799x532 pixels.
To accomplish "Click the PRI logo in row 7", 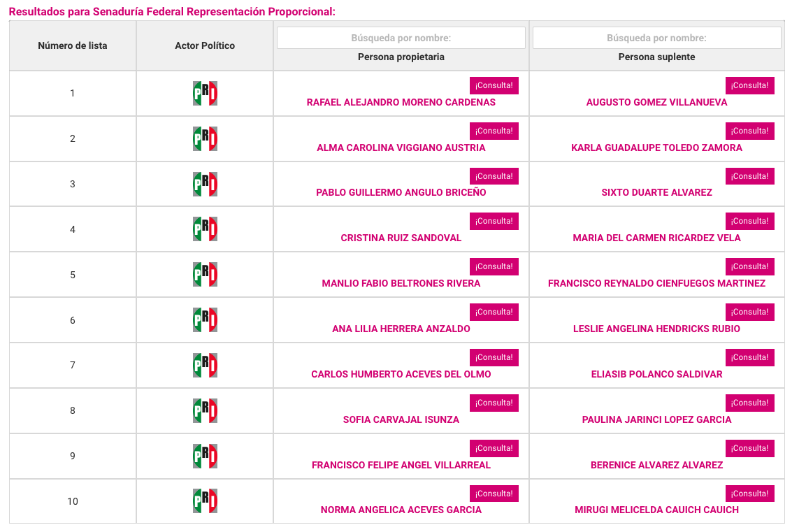I will tap(205, 366).
